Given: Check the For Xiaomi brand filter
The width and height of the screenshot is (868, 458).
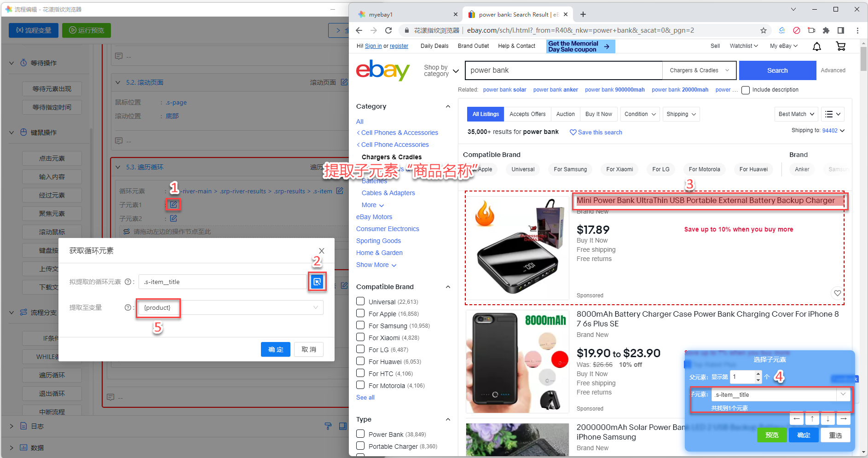Looking at the screenshot, I should click(360, 337).
